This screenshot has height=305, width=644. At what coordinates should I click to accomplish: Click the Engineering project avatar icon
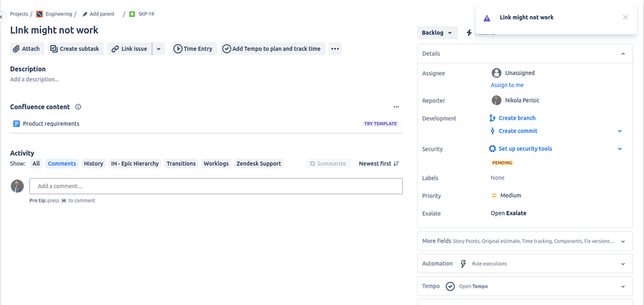click(x=39, y=14)
